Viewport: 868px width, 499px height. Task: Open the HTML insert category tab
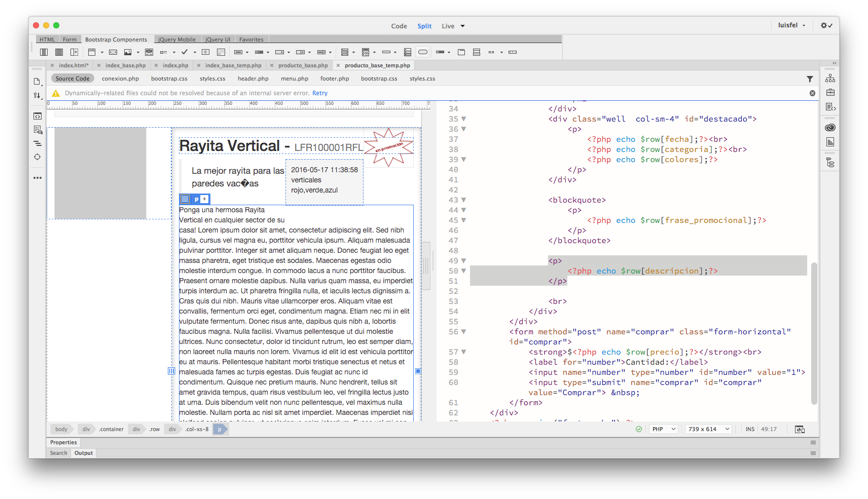47,40
